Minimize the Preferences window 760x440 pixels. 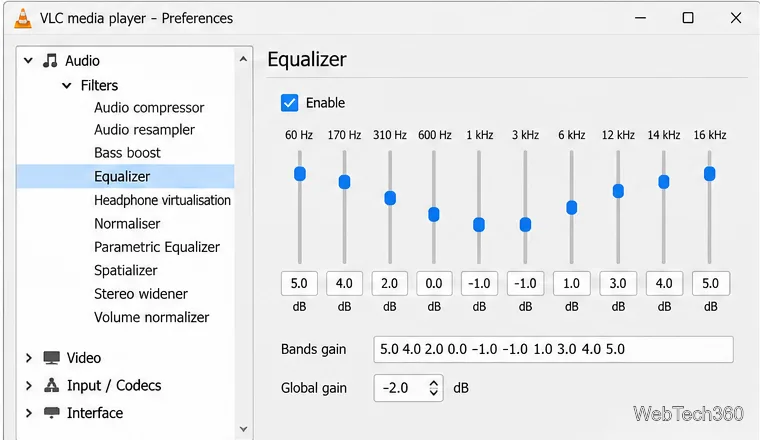point(641,18)
